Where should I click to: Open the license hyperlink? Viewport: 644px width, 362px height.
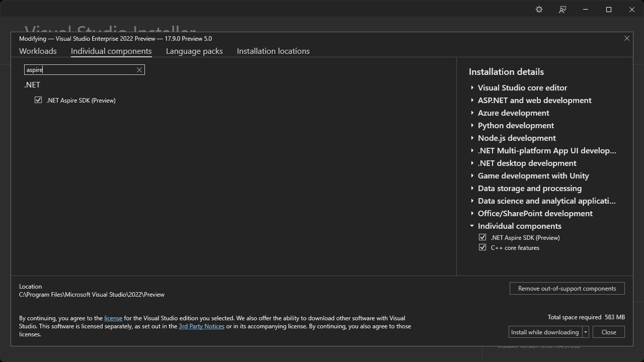coord(113,318)
